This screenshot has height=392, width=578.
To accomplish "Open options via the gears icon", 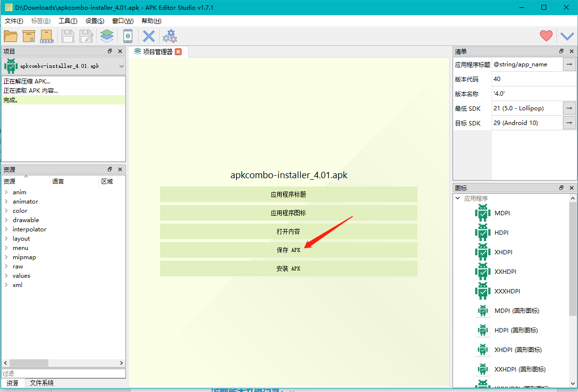I will tap(170, 36).
